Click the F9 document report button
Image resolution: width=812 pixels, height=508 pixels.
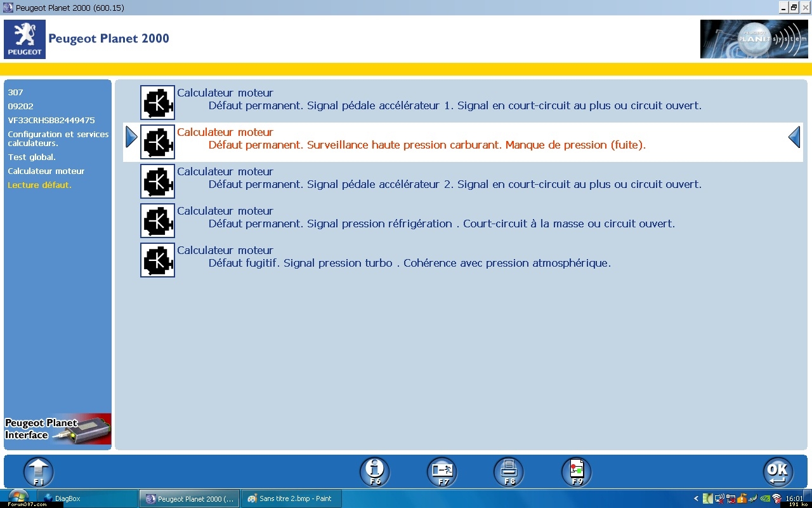click(x=577, y=472)
